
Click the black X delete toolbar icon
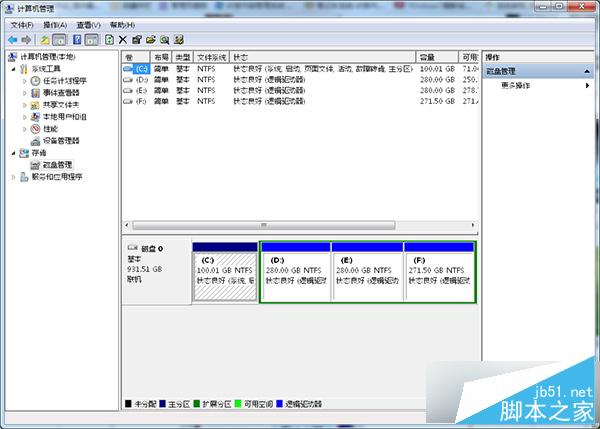point(122,40)
